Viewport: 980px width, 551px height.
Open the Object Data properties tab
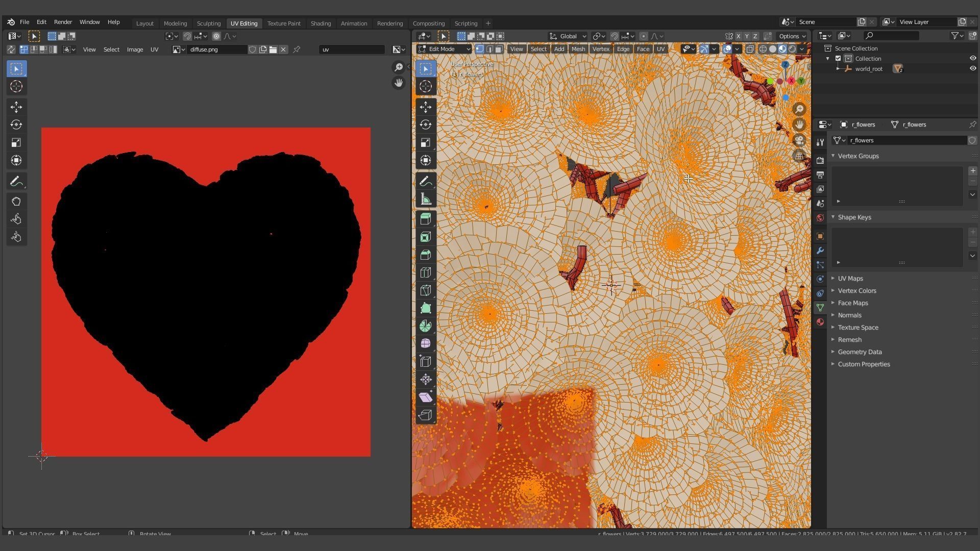[x=820, y=308]
